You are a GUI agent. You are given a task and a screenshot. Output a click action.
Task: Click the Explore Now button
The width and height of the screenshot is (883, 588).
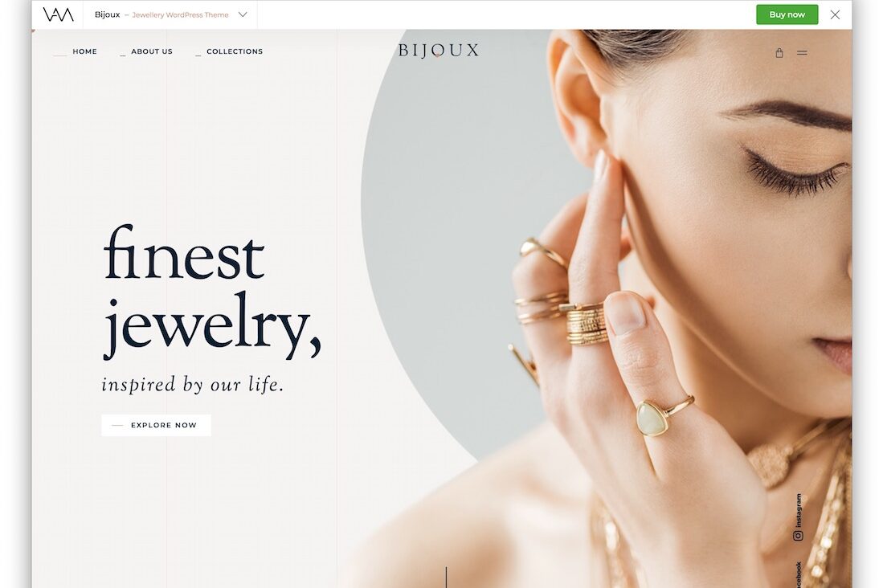(156, 425)
